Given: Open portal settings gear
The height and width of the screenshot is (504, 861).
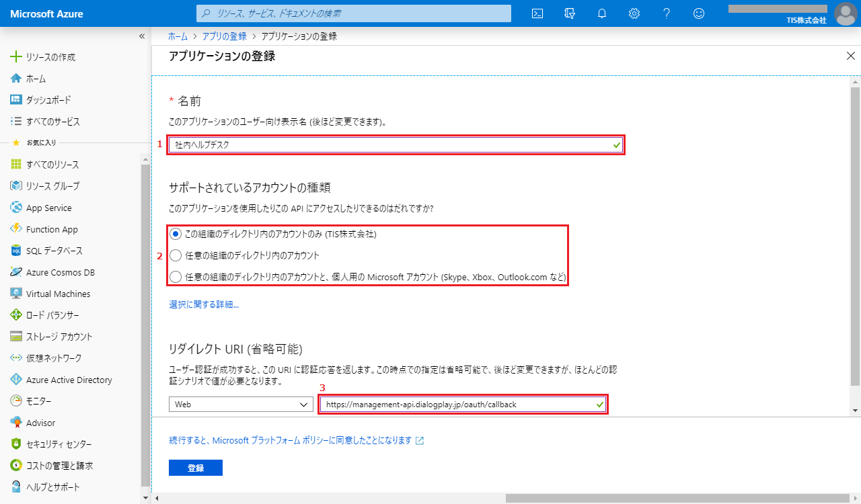Looking at the screenshot, I should pos(634,13).
